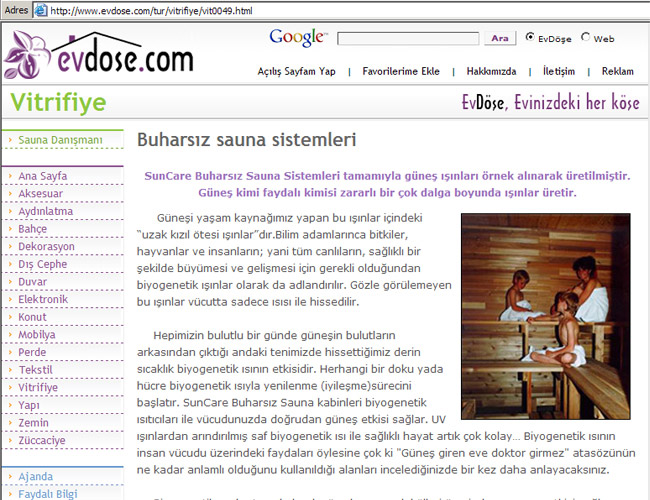Click the page icon in the address bar
The image size is (650, 500).
tap(39, 10)
